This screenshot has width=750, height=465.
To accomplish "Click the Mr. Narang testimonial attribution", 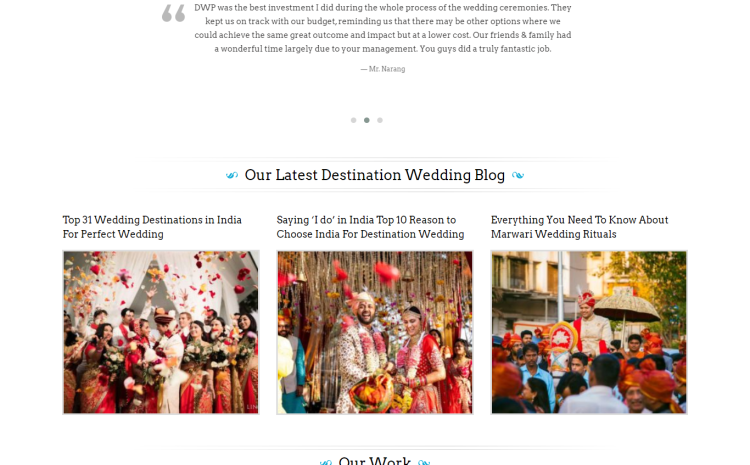I will point(383,69).
